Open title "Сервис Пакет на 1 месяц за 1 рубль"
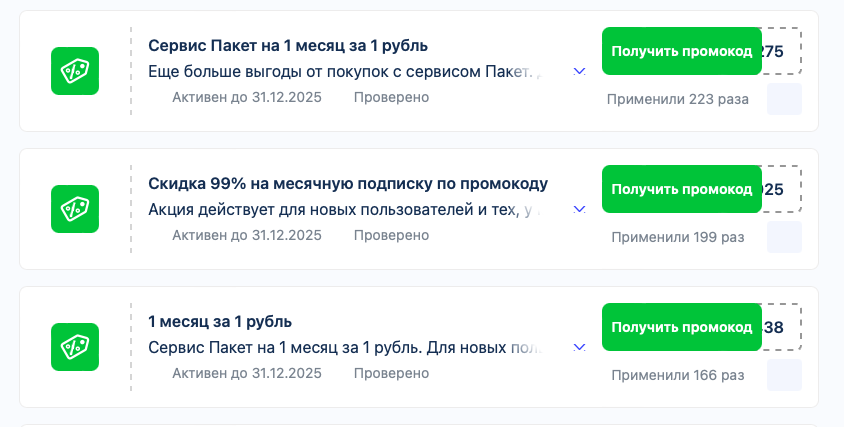844x427 pixels. tap(288, 46)
